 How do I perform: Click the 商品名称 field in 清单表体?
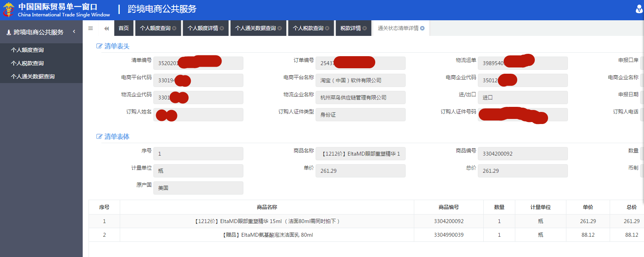point(360,154)
